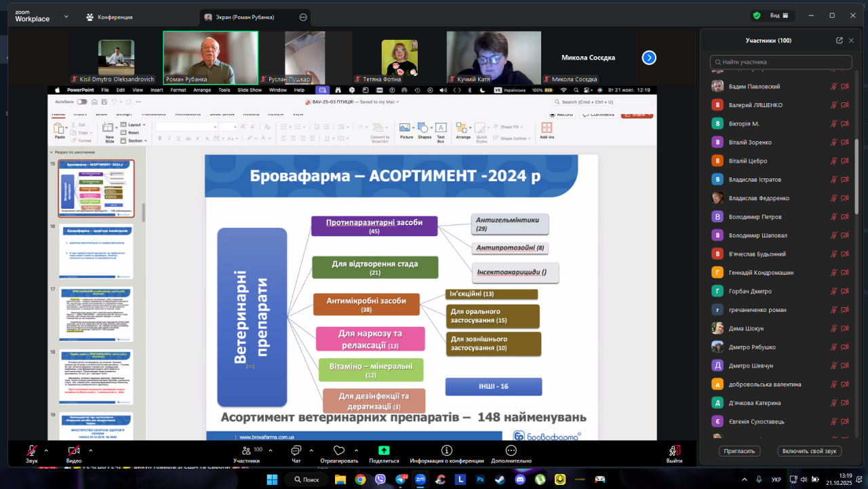Toggle the AutoSave switch in PowerPoint
The width and height of the screenshot is (868, 489).
pyautogui.click(x=81, y=102)
